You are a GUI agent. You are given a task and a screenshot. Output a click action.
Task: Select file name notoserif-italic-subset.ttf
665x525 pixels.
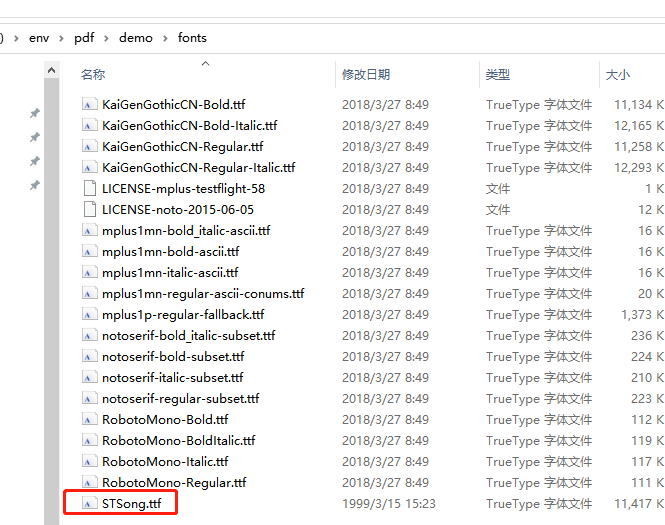[173, 377]
